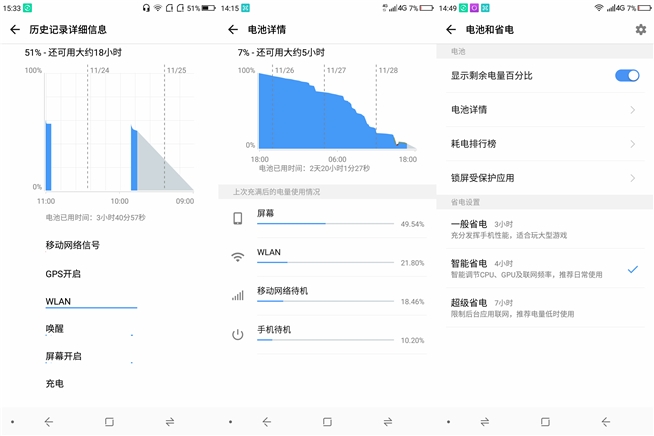
Task: Click 21.80% value
Action: [412, 263]
